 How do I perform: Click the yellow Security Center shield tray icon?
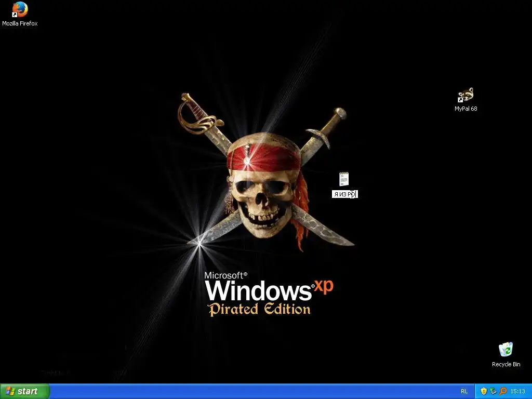point(484,391)
